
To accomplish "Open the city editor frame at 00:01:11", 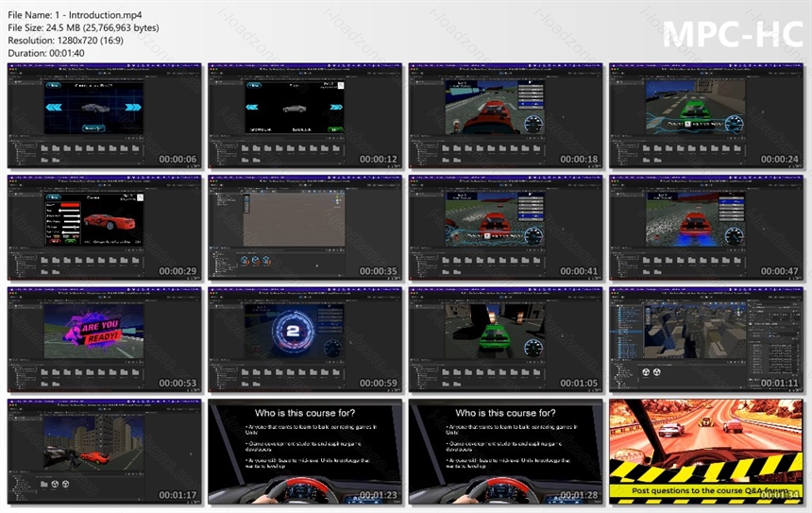I will point(706,339).
